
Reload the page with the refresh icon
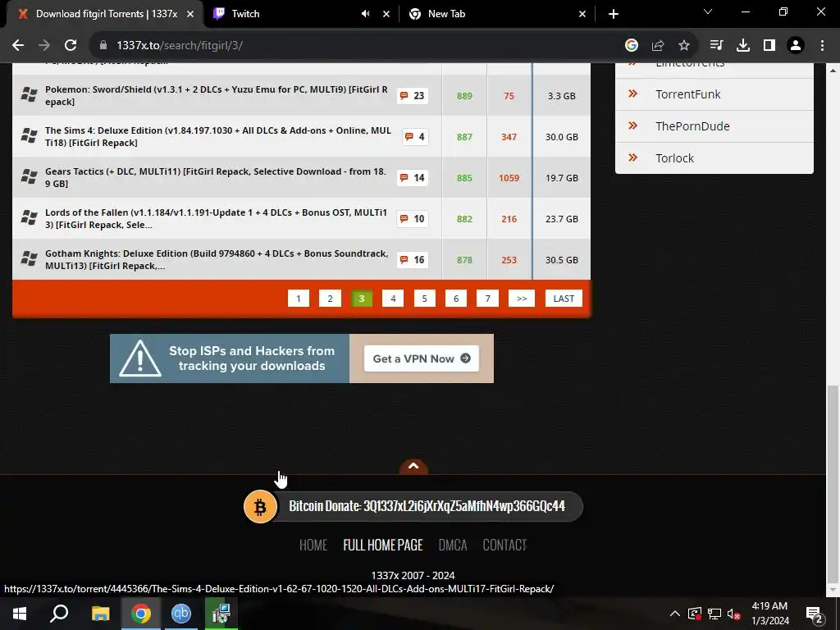pyautogui.click(x=71, y=46)
